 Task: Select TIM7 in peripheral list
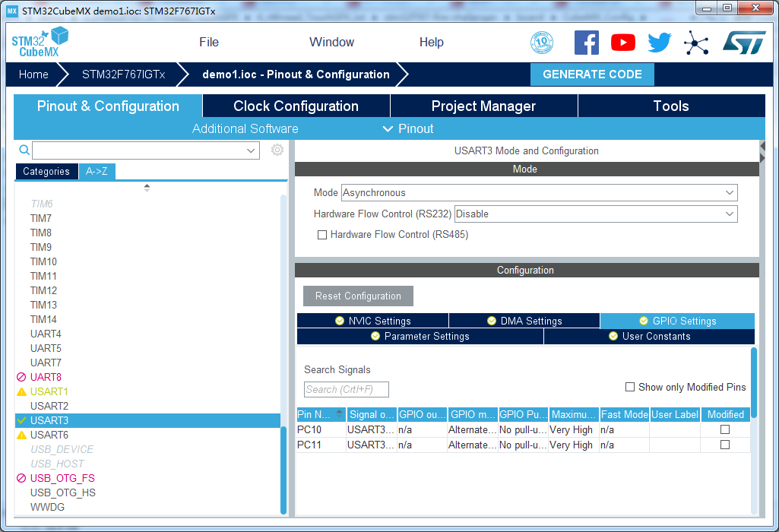41,218
